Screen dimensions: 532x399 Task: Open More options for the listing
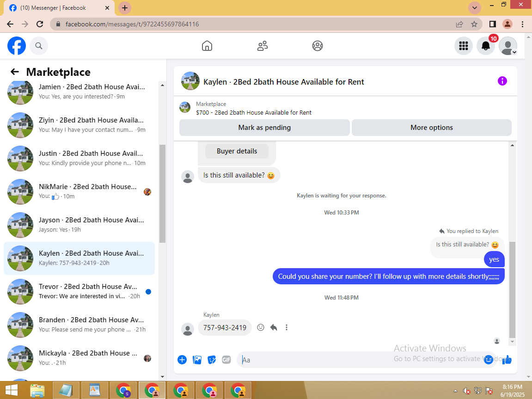[x=432, y=128]
